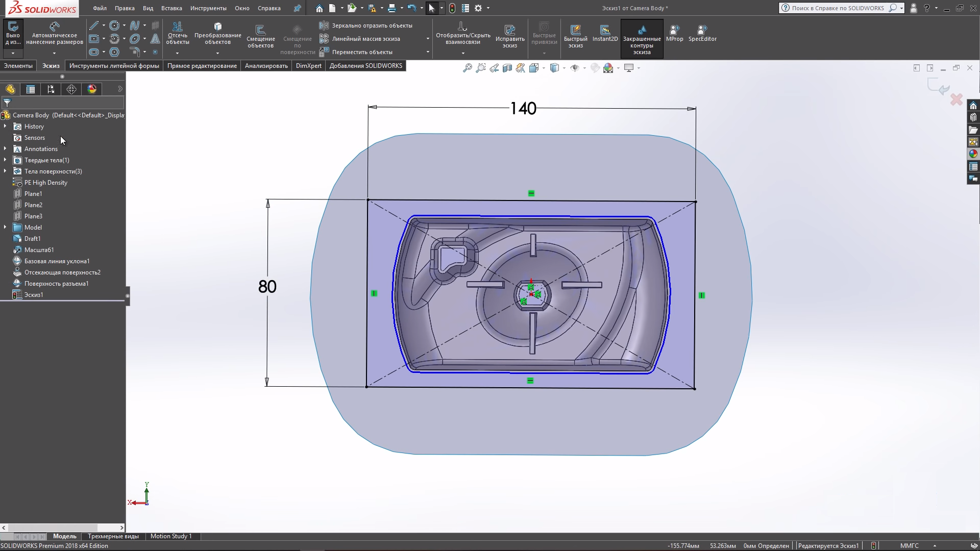Expand the Твердые тела(1) tree node
980x551 pixels.
pyautogui.click(x=6, y=160)
